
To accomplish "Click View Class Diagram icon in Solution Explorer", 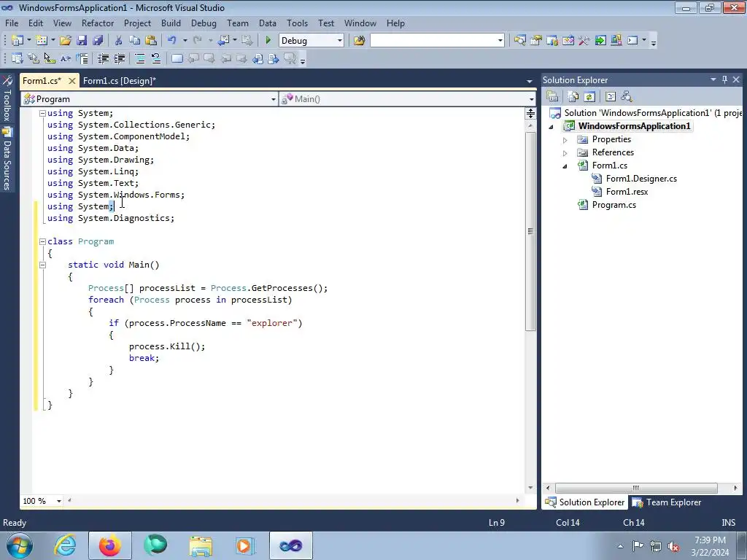I will point(627,97).
